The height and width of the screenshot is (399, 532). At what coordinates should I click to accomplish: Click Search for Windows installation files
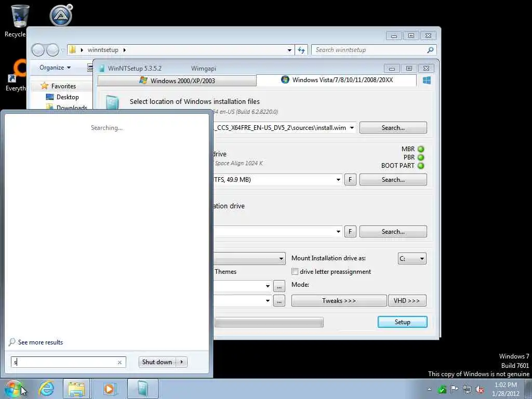point(393,128)
